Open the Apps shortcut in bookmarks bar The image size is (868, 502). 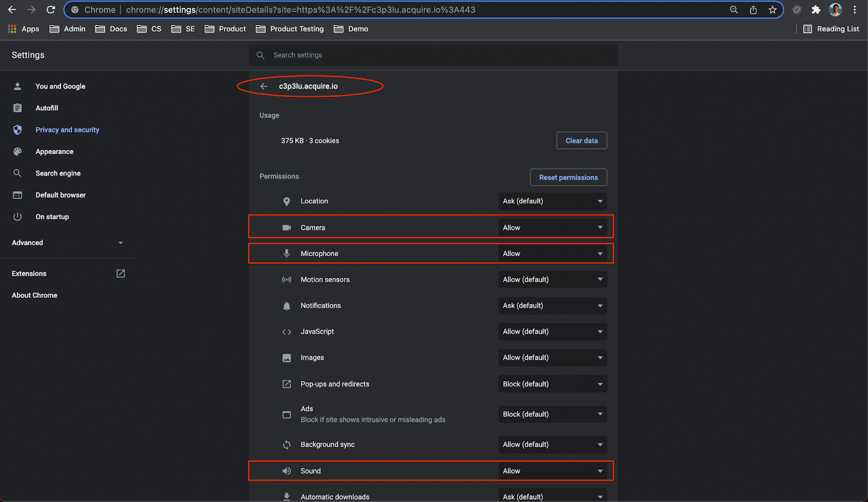click(23, 29)
